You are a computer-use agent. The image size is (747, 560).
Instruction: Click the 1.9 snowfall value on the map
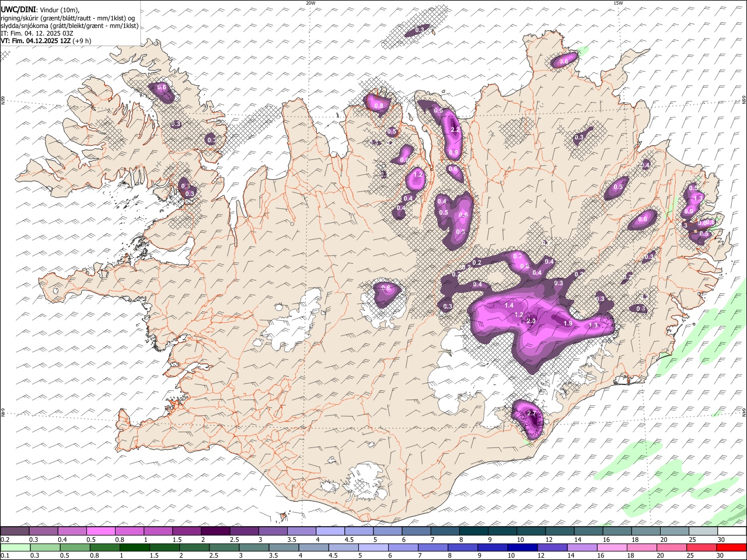568,323
